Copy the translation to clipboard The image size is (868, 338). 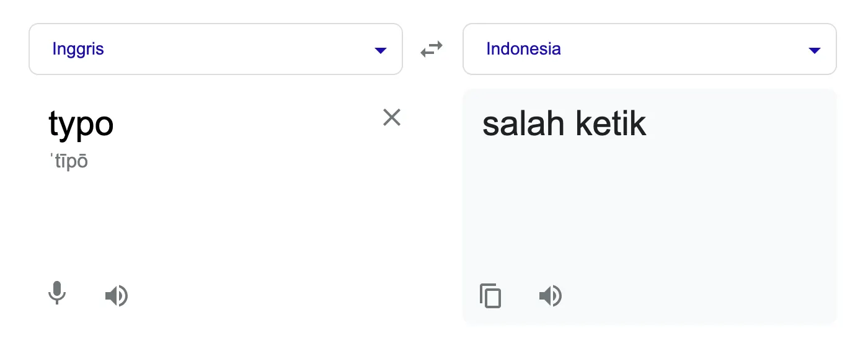point(490,296)
